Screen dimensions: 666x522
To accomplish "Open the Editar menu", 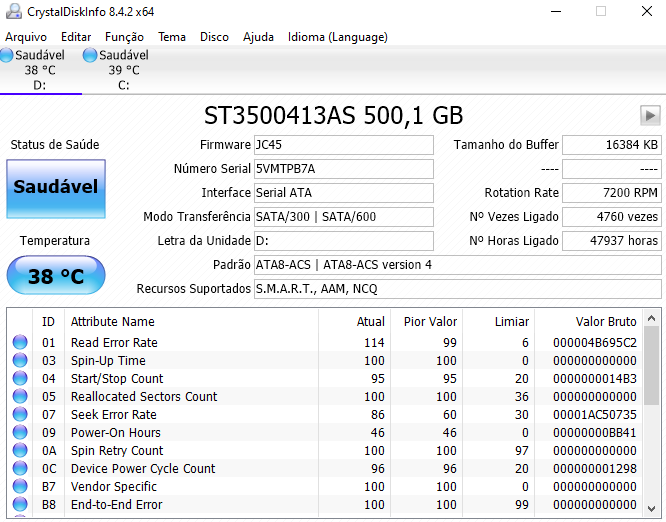I will [x=76, y=37].
